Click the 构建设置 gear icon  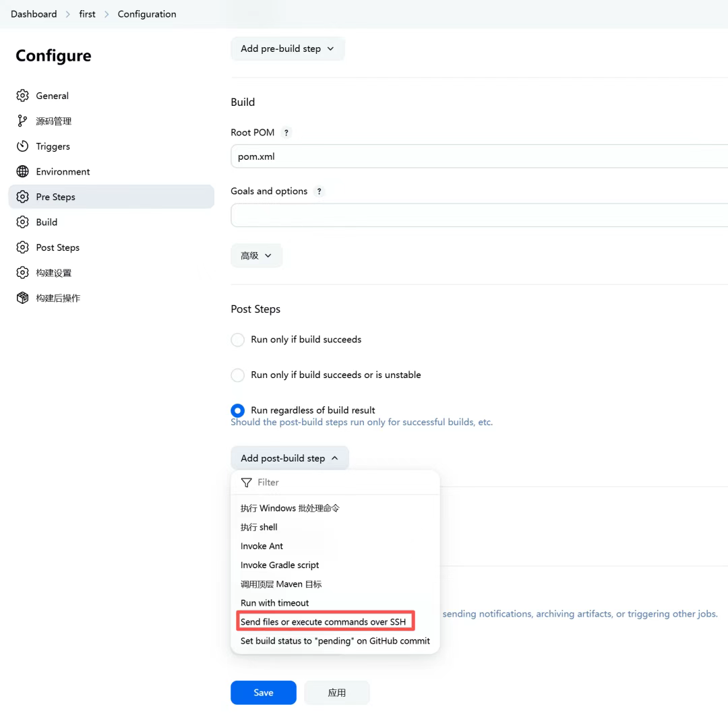point(22,272)
